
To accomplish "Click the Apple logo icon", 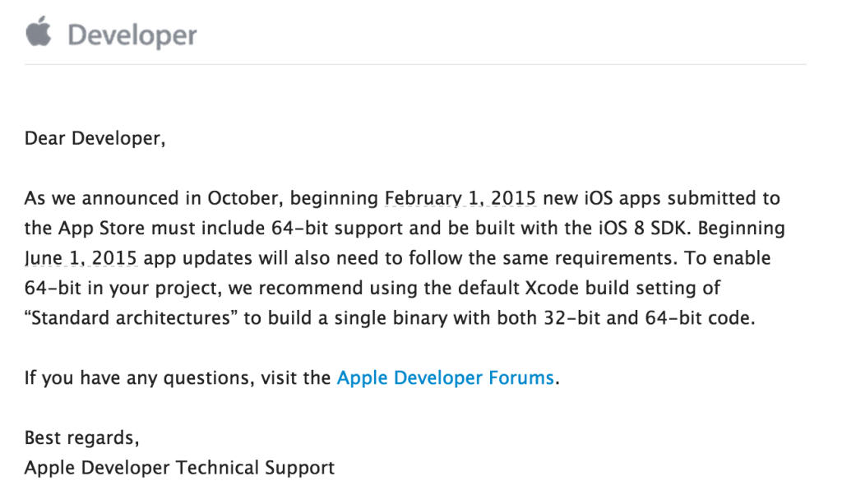I will (x=38, y=31).
